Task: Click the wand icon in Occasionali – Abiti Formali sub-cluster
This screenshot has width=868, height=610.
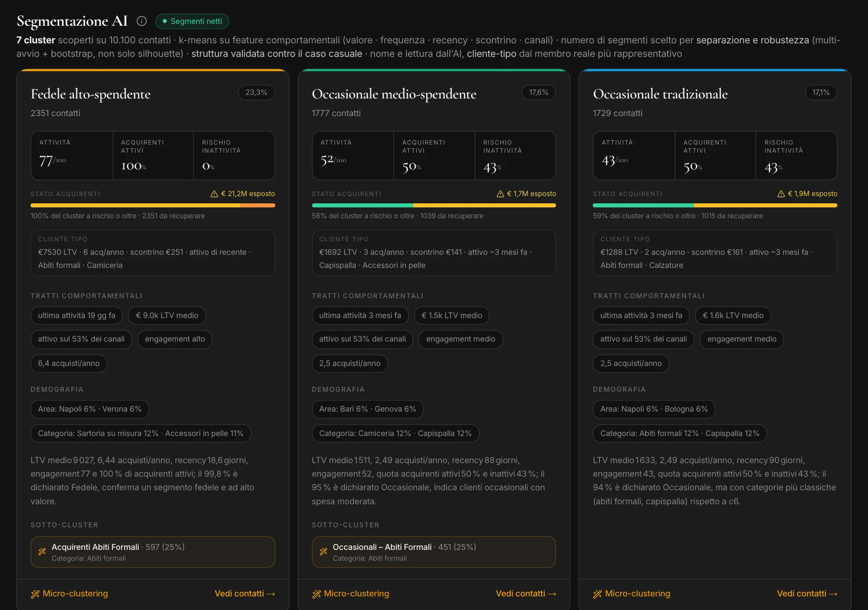Action: [x=323, y=552]
